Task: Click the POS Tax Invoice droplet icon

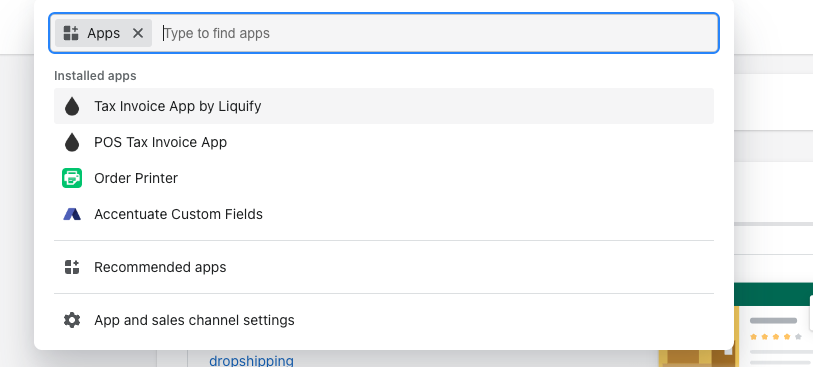Action: (72, 142)
